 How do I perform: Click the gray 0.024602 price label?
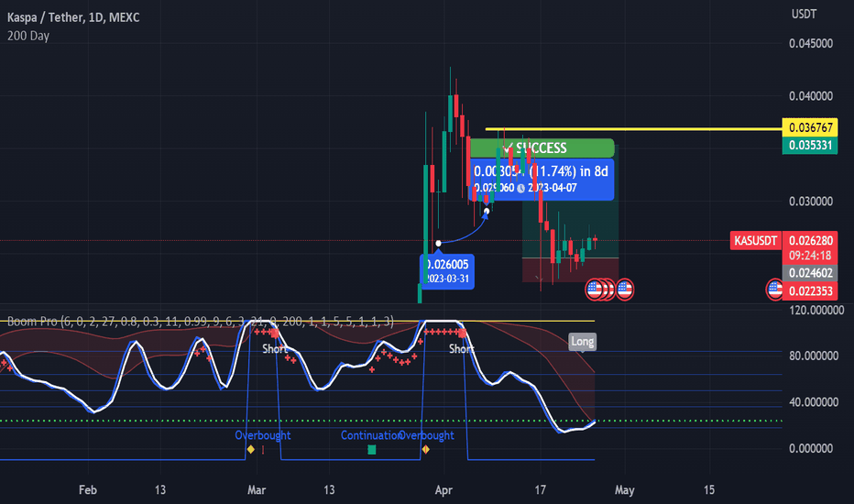pyautogui.click(x=810, y=273)
